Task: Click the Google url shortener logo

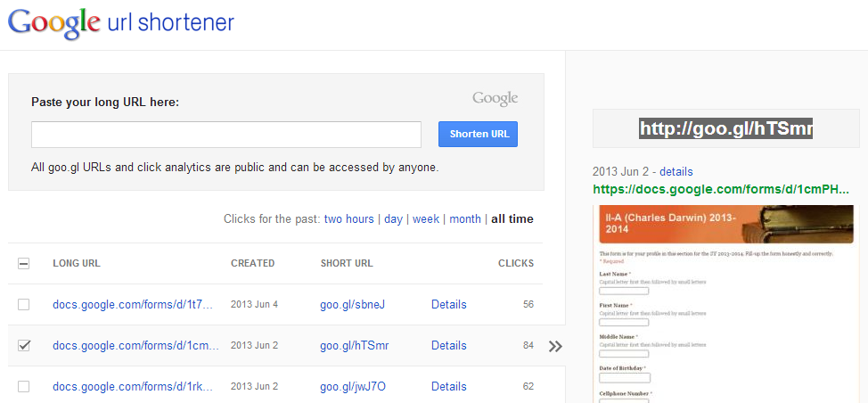Action: click(121, 22)
